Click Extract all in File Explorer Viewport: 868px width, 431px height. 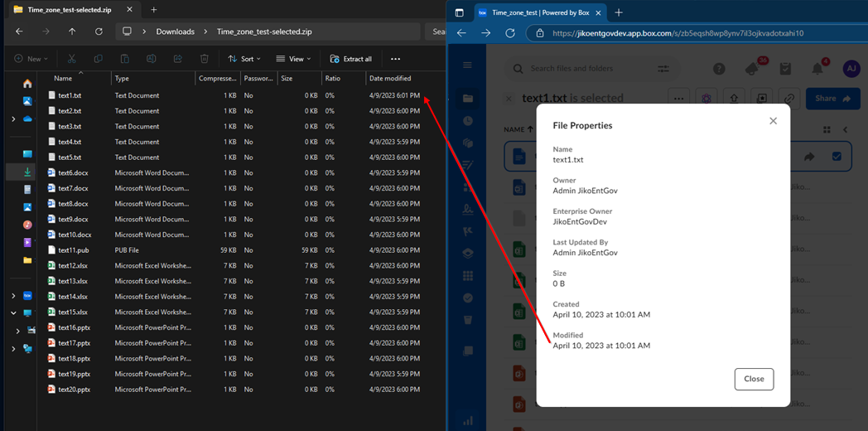tap(351, 59)
